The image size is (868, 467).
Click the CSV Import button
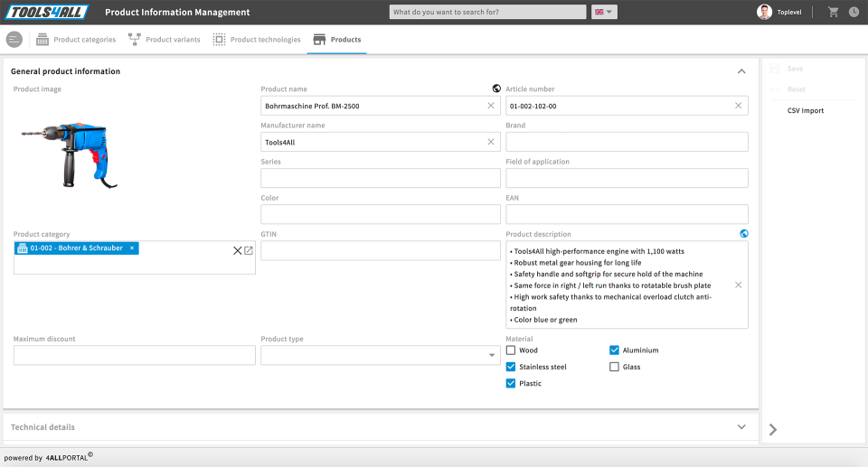pos(805,110)
